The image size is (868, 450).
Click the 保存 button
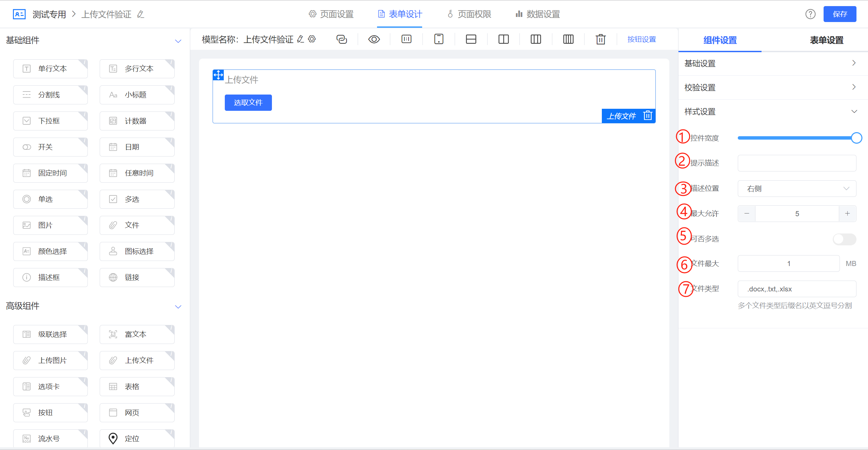(x=840, y=14)
